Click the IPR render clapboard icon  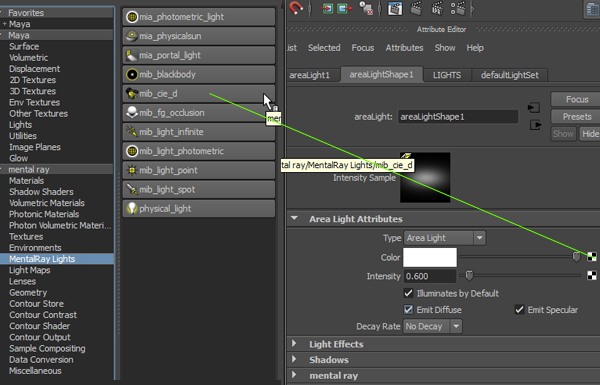tap(437, 8)
